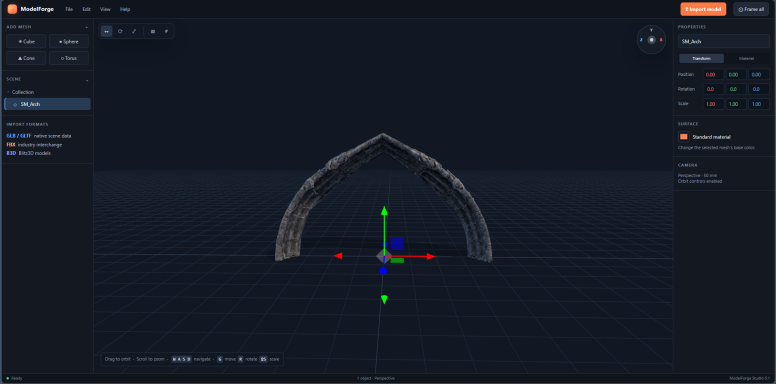Click the SM_Arch mesh icon in scene list
The width and height of the screenshot is (776, 384).
[15, 104]
